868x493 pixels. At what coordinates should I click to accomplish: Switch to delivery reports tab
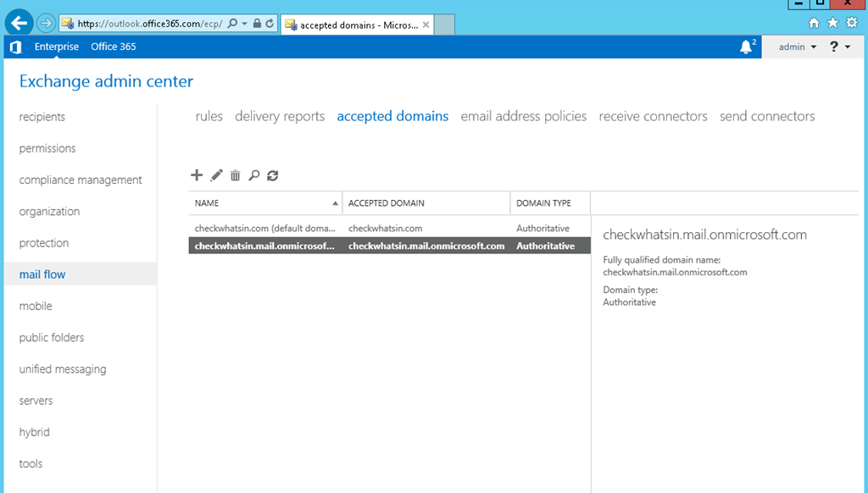[x=280, y=116]
